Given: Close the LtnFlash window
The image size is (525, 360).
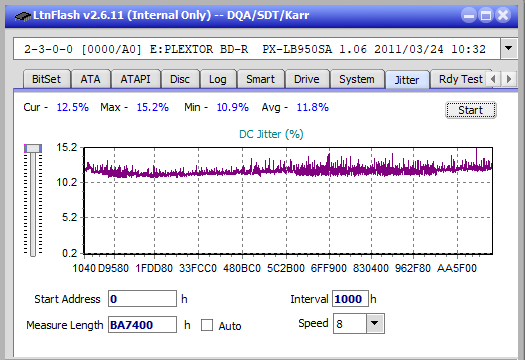Looking at the screenshot, I should click(503, 15).
